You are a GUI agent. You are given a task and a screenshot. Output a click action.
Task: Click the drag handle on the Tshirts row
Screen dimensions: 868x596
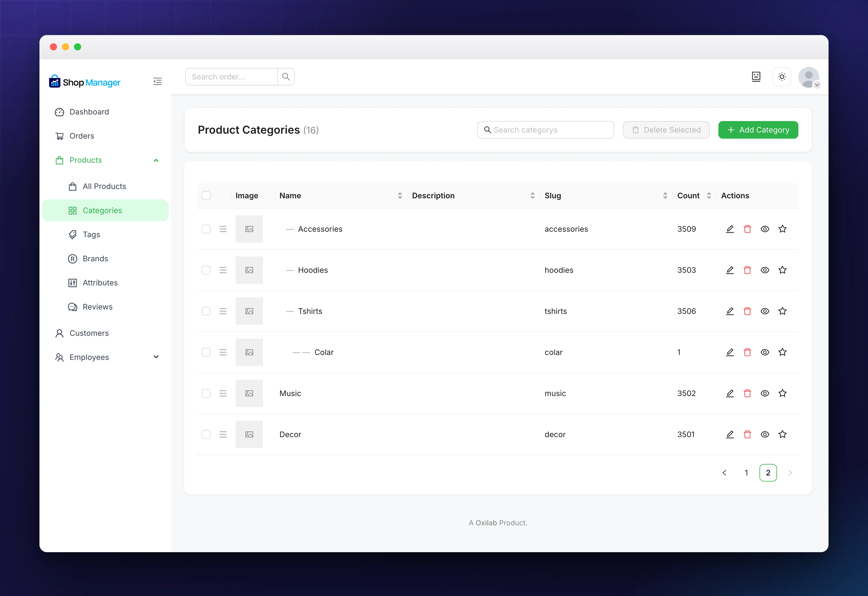pos(223,311)
